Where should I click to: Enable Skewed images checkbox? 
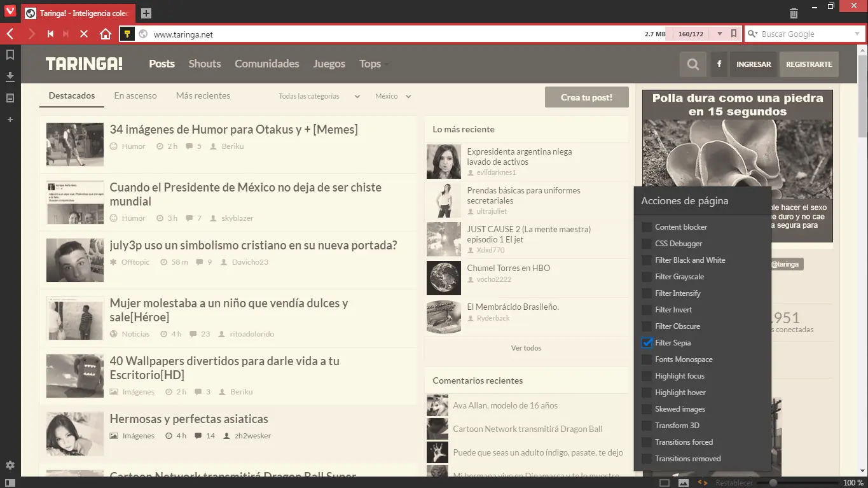coord(647,409)
